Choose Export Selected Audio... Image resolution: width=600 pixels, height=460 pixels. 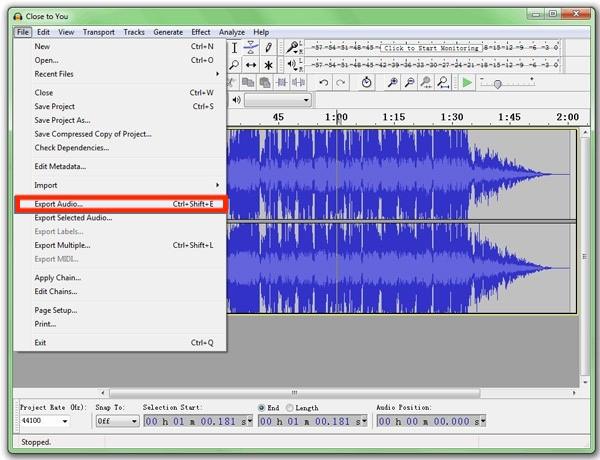click(120, 218)
